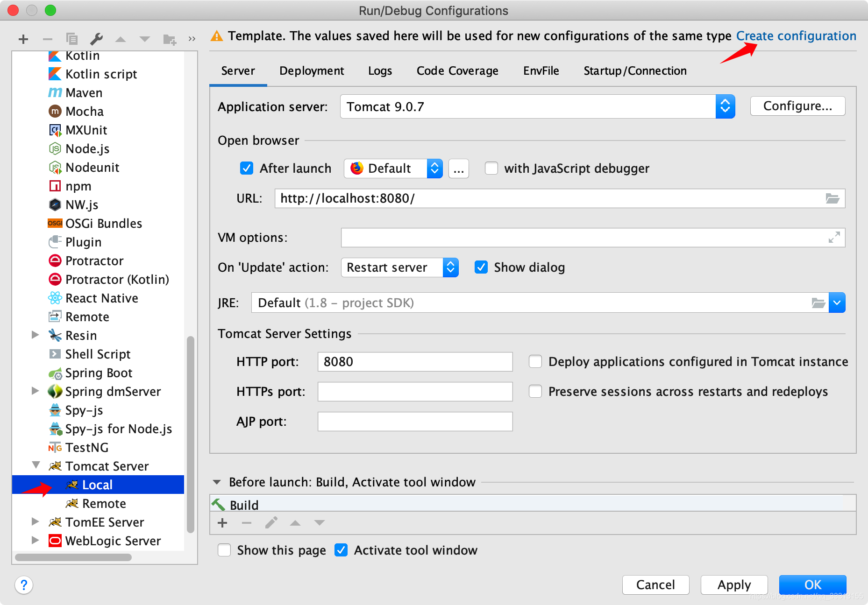Enable Preserve sessions across restarts checkbox
The height and width of the screenshot is (605, 868).
tap(535, 391)
